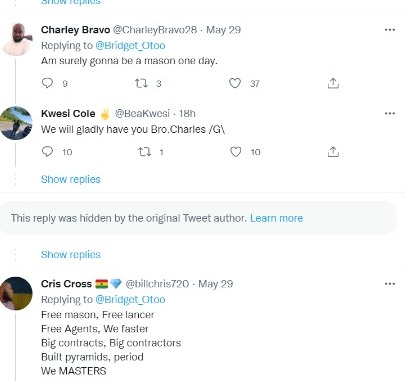This screenshot has width=405, height=381.
Task: Show replies under Kwesi Cole's tweet
Action: [71, 179]
